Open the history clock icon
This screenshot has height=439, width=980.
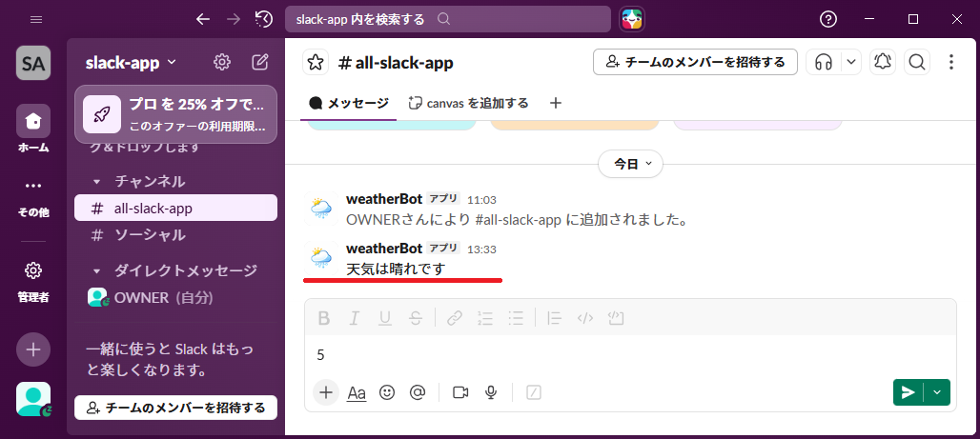click(264, 19)
